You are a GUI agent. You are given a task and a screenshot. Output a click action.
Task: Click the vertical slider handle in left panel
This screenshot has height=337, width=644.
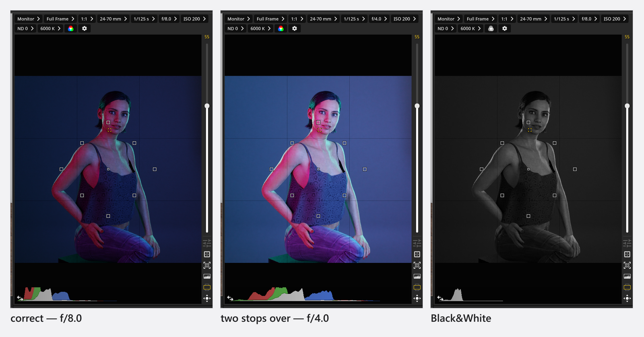207,106
